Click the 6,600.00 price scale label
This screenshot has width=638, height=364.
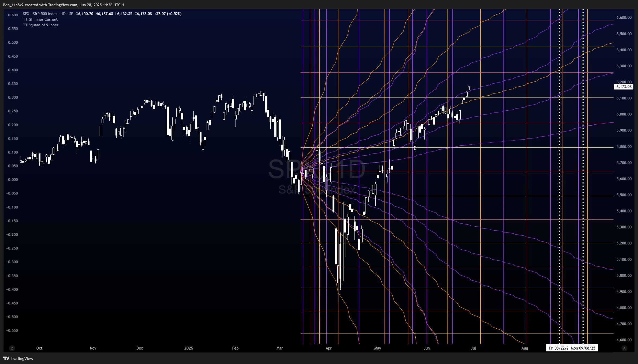tap(624, 17)
